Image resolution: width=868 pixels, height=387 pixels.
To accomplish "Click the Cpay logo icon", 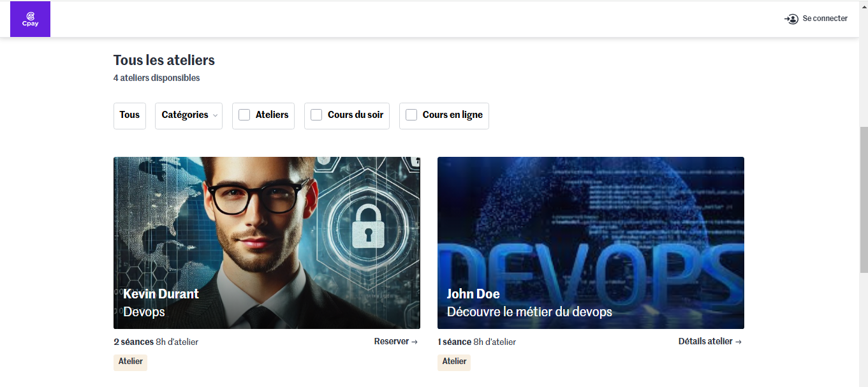I will coord(30,19).
